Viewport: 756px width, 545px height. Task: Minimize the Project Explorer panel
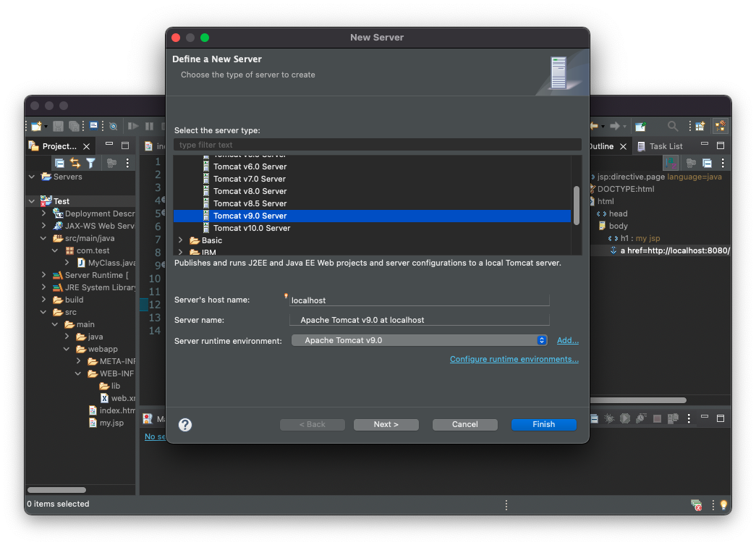(109, 144)
